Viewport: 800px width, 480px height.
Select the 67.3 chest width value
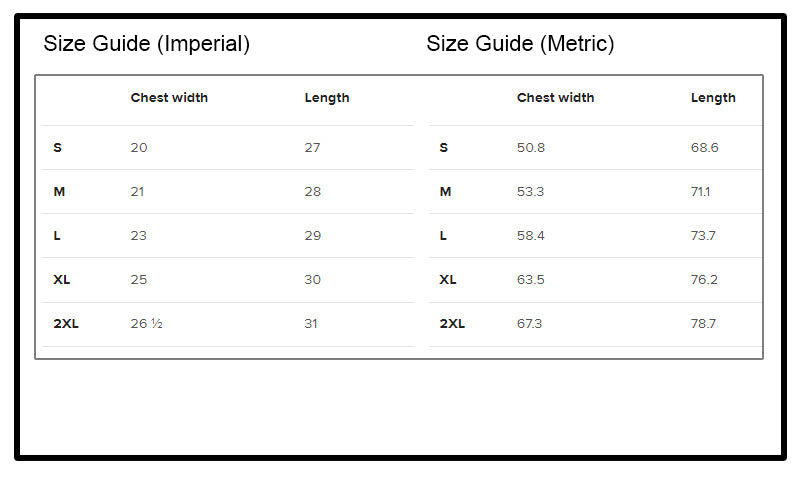click(x=530, y=324)
